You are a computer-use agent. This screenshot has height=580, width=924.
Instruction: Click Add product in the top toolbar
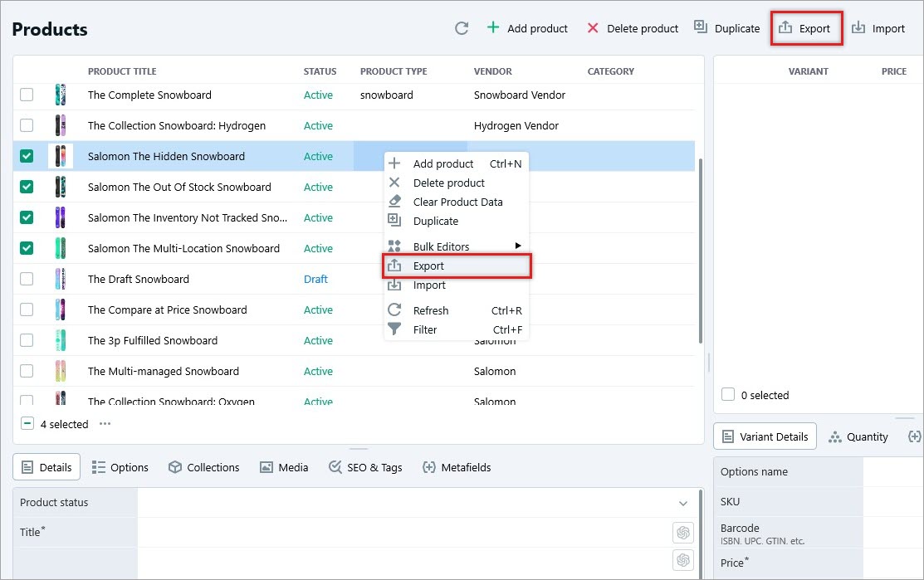(x=527, y=28)
